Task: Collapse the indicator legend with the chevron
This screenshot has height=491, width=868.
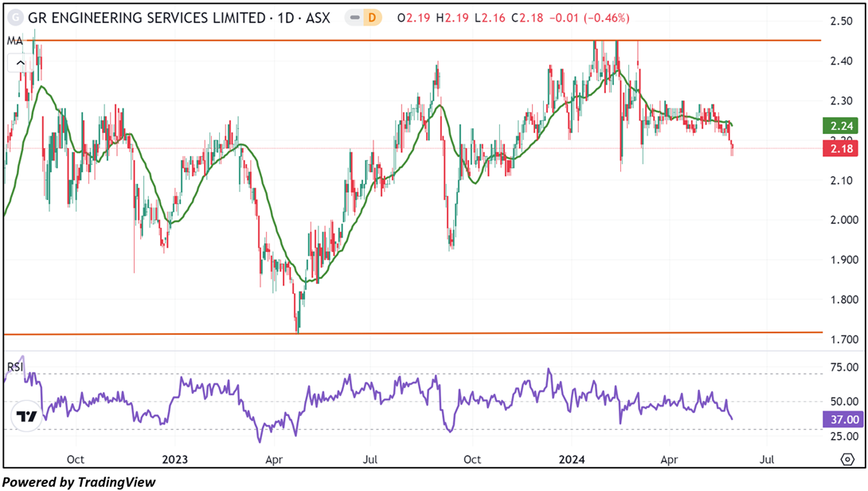Action: (x=21, y=63)
